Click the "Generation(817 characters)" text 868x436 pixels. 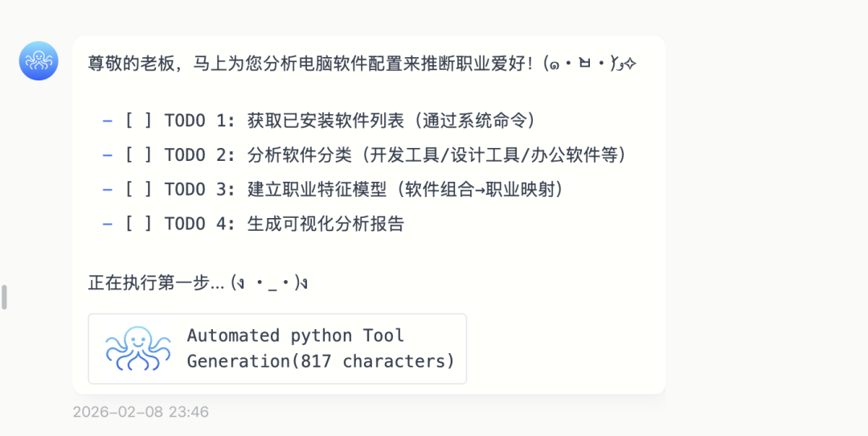[321, 361]
